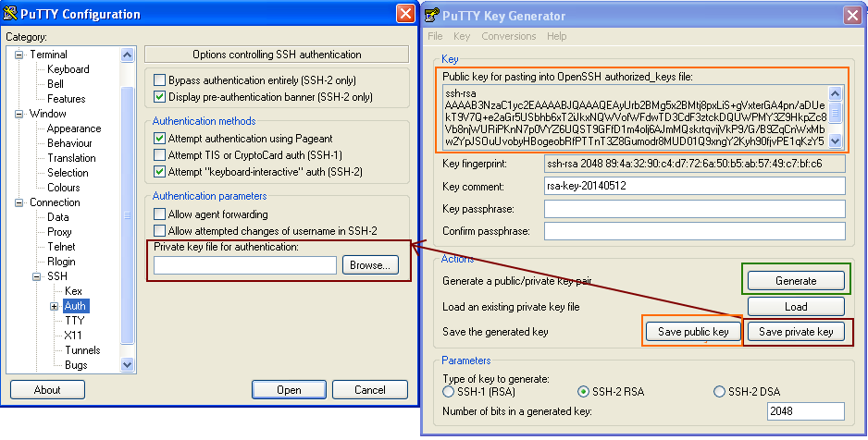Viewport: 868px width, 440px height.
Task: Open Help menu in Key Generator
Action: [x=557, y=36]
